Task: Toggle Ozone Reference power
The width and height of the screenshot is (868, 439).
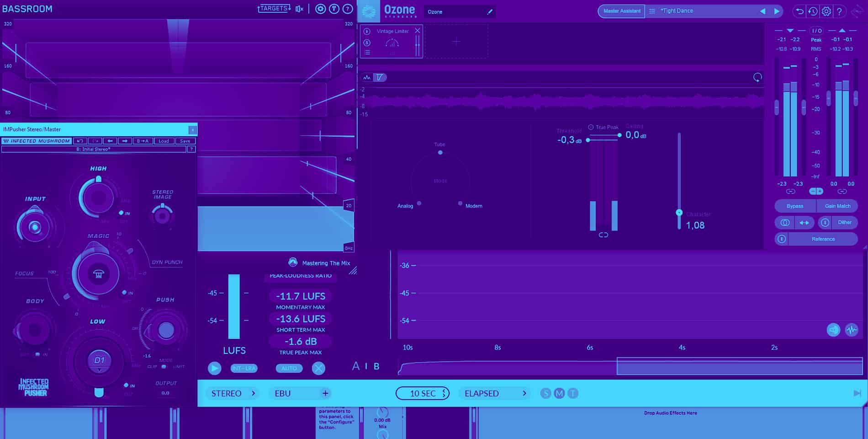Action: [x=782, y=239]
